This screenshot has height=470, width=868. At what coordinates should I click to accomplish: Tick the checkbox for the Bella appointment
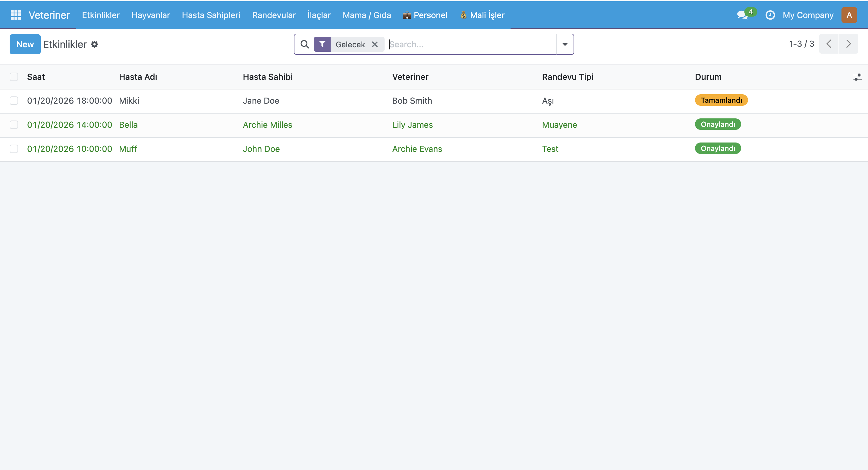click(14, 125)
